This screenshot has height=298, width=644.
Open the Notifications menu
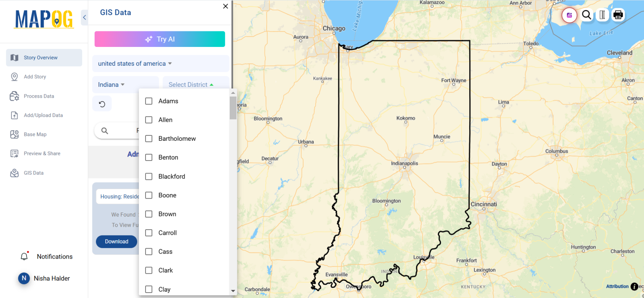tap(55, 256)
